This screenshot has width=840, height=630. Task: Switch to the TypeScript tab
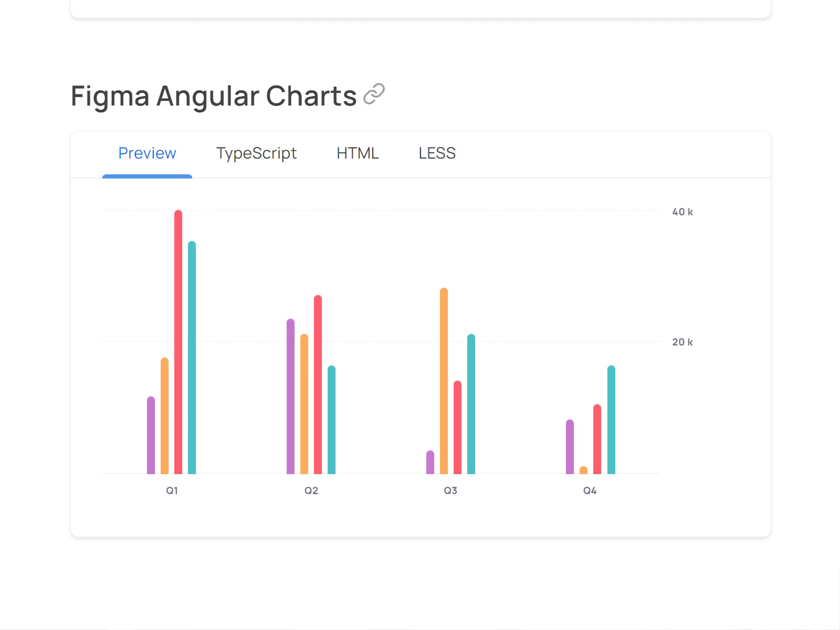(256, 153)
